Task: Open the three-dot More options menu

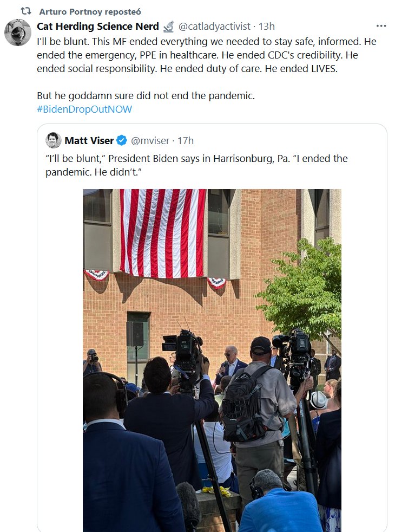Action: [381, 26]
